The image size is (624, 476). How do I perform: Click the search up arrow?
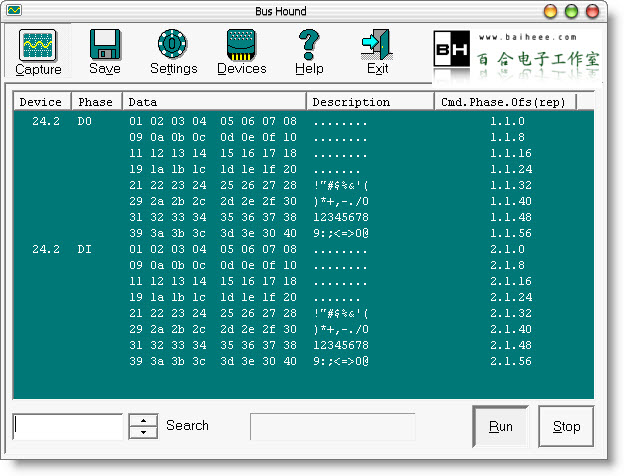pyautogui.click(x=143, y=420)
